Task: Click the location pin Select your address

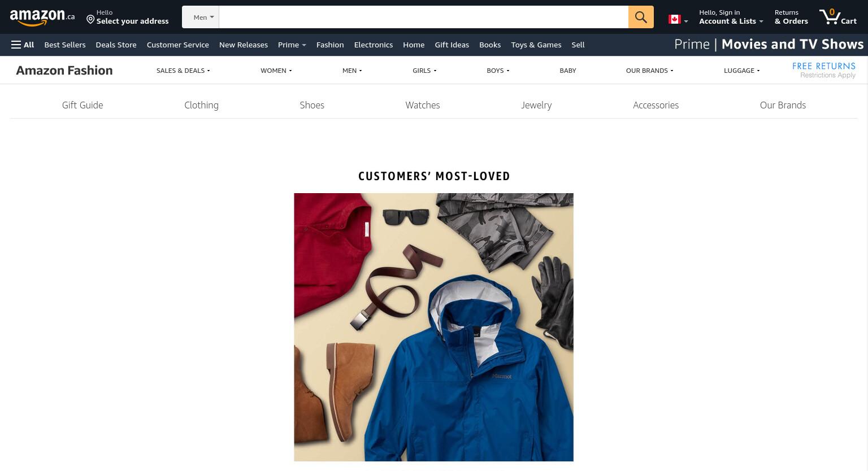Action: coord(128,17)
